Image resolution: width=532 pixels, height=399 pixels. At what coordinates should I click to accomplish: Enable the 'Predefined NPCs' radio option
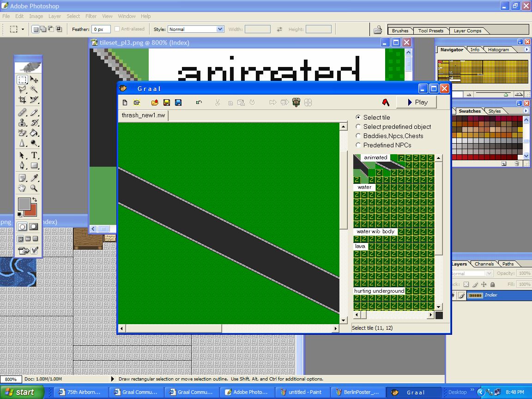358,145
